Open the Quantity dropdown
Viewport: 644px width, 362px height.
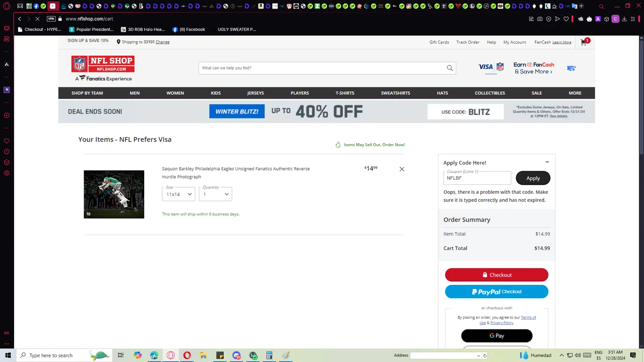pyautogui.click(x=216, y=194)
